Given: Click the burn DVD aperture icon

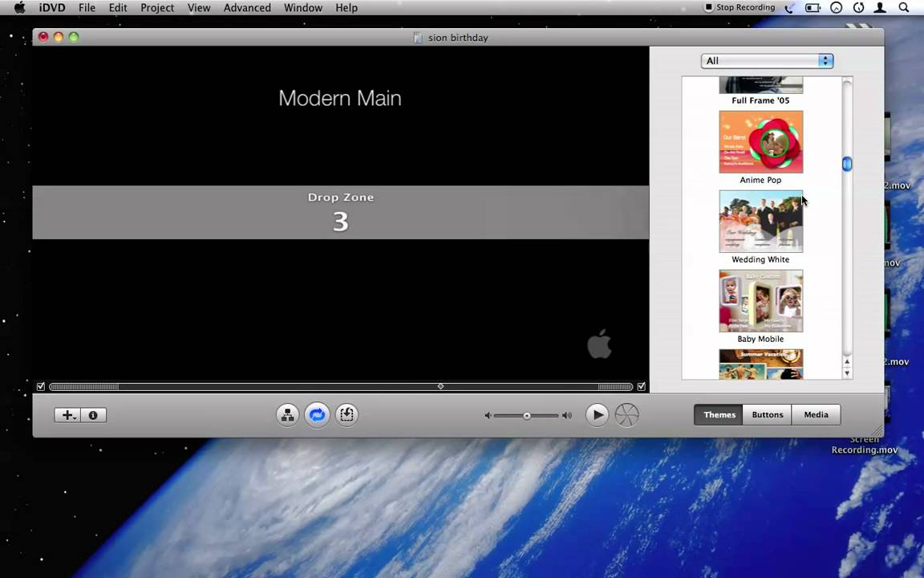Looking at the screenshot, I should click(626, 414).
